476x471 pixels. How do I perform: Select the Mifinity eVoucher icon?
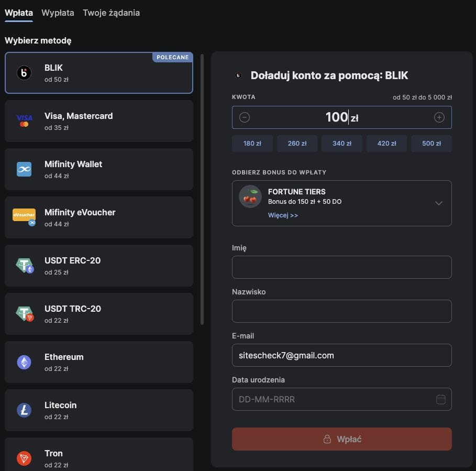tap(24, 216)
